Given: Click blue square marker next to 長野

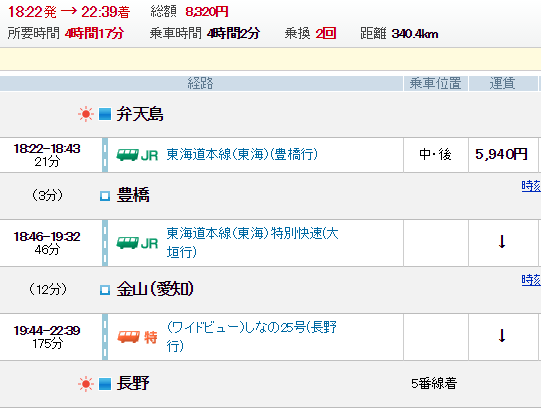Looking at the screenshot, I should pos(105,384).
